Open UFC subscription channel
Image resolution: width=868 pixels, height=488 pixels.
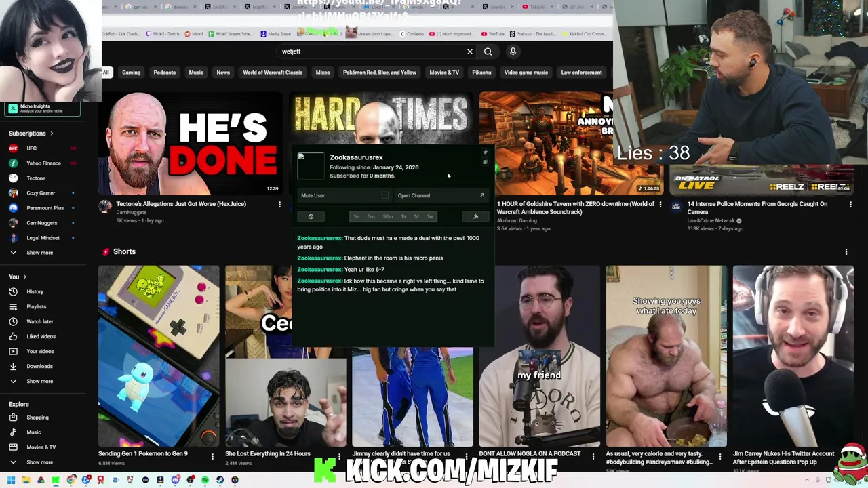tap(31, 148)
